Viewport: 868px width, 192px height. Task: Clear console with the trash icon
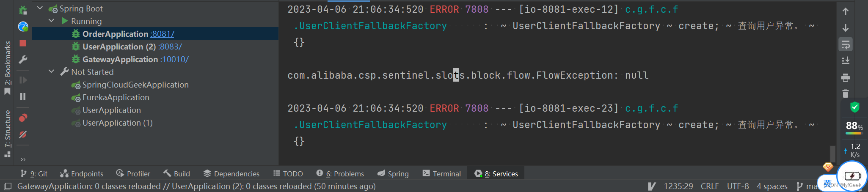tap(846, 93)
